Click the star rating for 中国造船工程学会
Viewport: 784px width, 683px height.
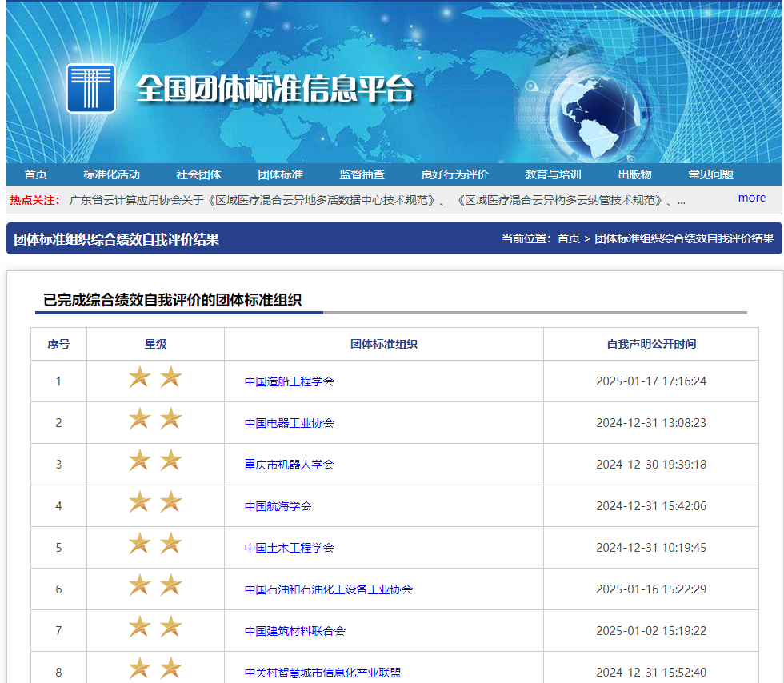(x=155, y=377)
